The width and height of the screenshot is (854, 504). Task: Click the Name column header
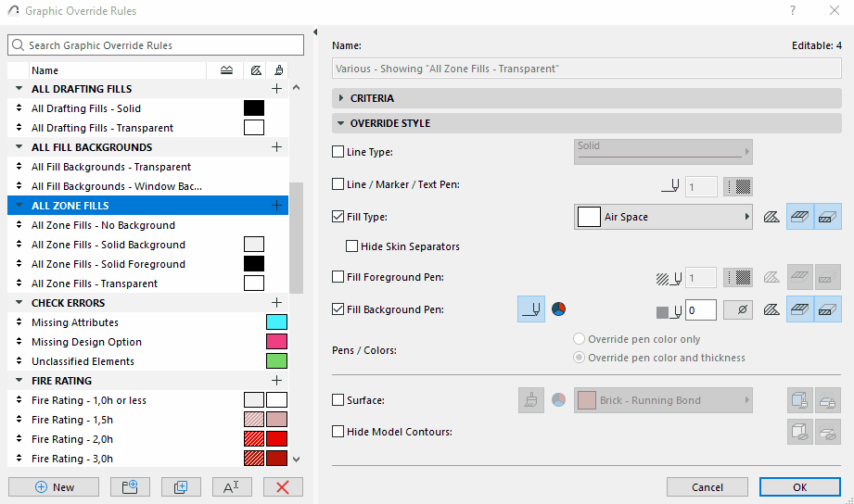[117, 70]
